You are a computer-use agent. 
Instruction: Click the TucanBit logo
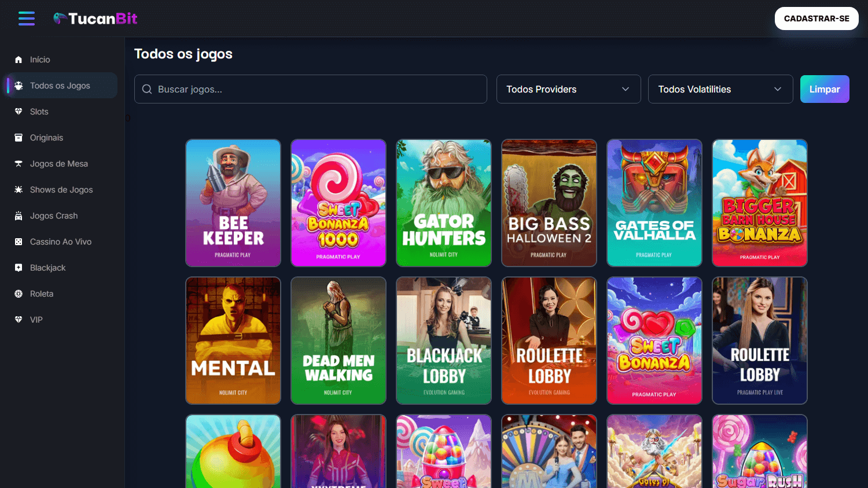95,18
